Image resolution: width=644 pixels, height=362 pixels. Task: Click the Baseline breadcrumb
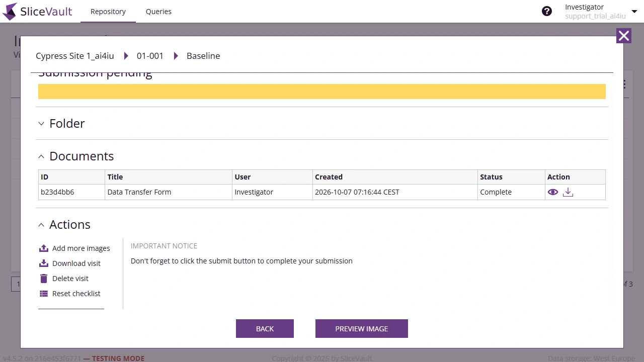(203, 56)
